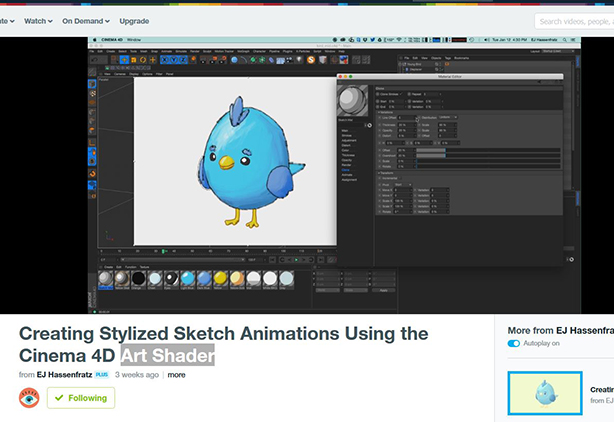Open the Tags menu in Object Manager
This screenshot has width=614, height=422.
coord(448,58)
